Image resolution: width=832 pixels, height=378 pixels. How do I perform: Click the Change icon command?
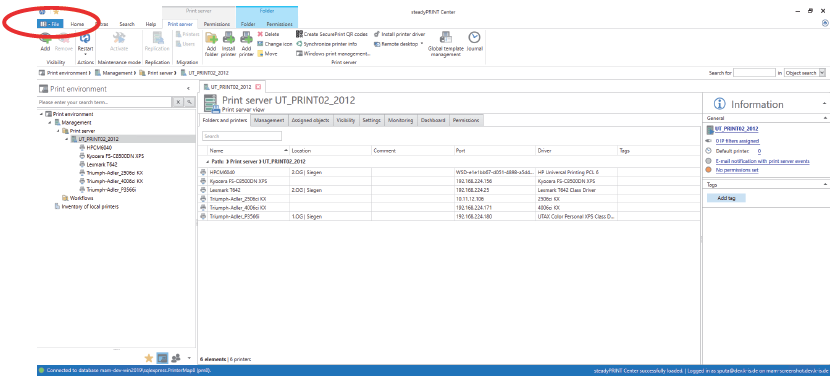click(x=275, y=44)
